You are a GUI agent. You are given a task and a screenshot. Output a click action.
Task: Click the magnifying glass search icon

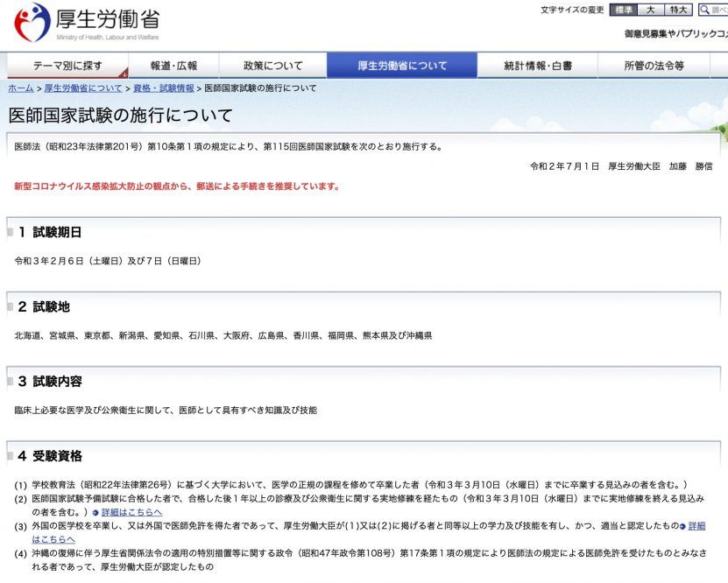pyautogui.click(x=704, y=11)
